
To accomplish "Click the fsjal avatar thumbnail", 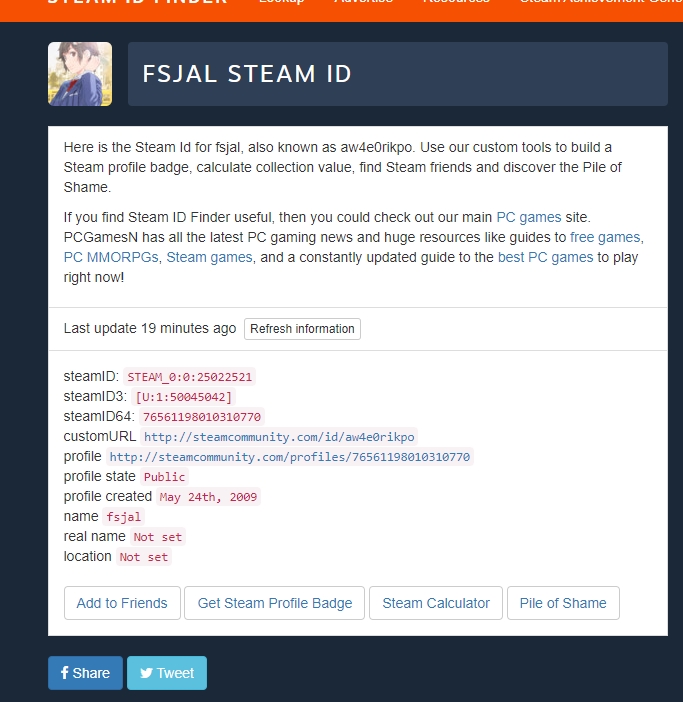I will [80, 74].
